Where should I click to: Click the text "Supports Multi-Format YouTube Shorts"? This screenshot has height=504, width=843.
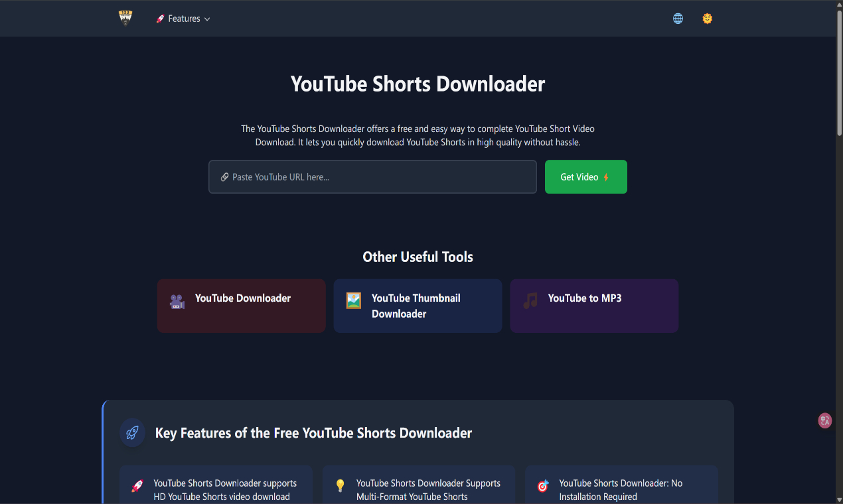click(x=428, y=490)
